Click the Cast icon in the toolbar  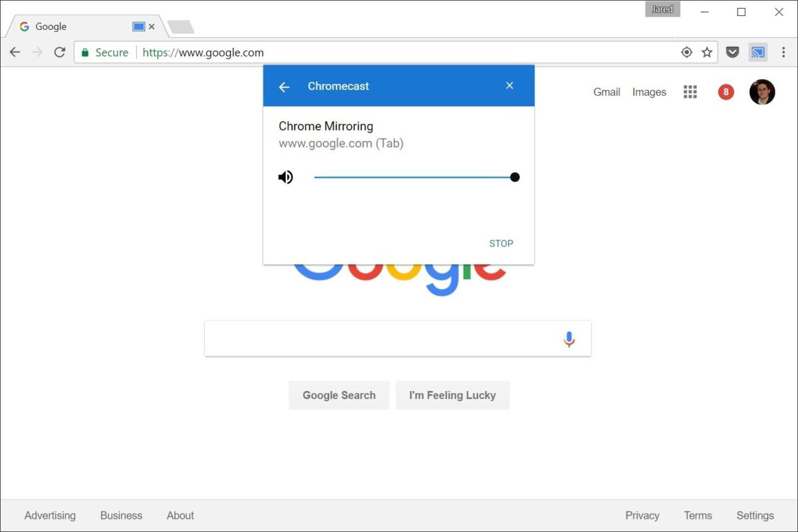tap(758, 52)
